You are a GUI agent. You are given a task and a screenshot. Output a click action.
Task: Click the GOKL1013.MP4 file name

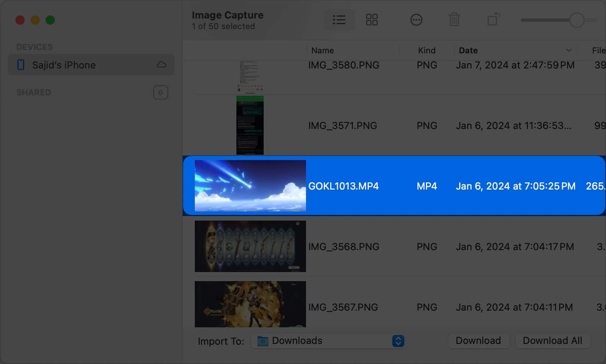[343, 186]
